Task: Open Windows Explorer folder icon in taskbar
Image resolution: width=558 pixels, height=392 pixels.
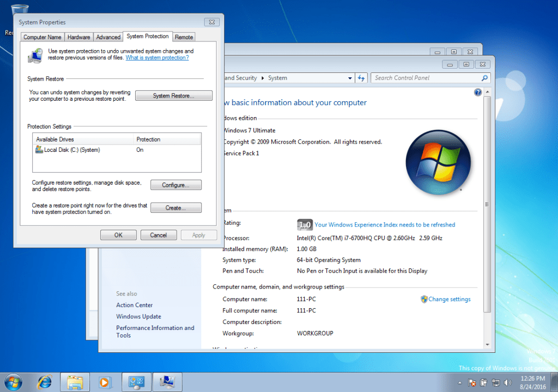Action: pos(75,382)
